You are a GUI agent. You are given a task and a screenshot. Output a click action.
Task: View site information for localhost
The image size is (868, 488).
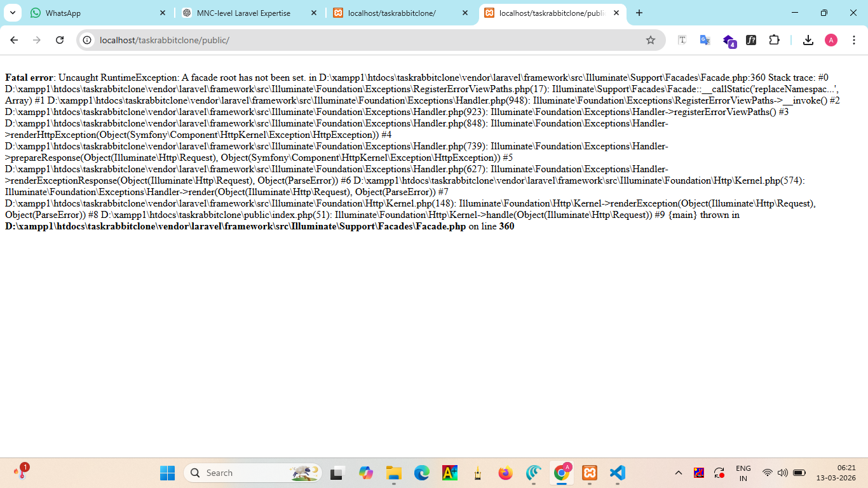[88, 40]
